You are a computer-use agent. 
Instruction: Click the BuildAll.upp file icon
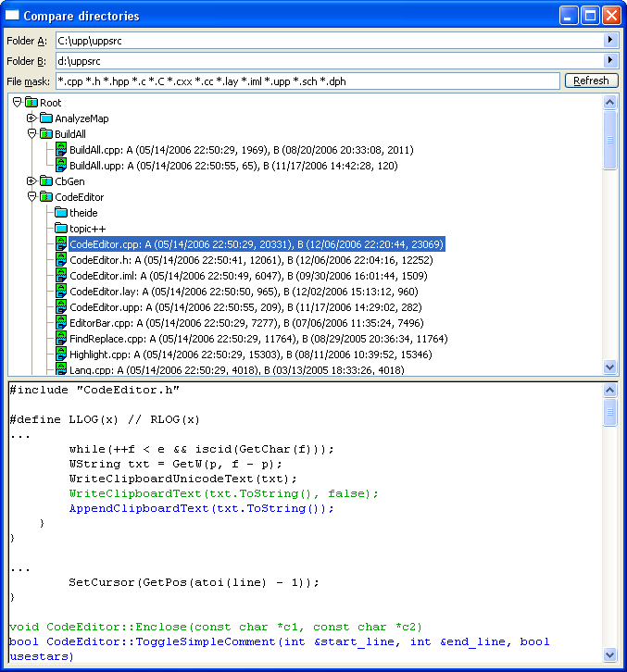tap(61, 166)
